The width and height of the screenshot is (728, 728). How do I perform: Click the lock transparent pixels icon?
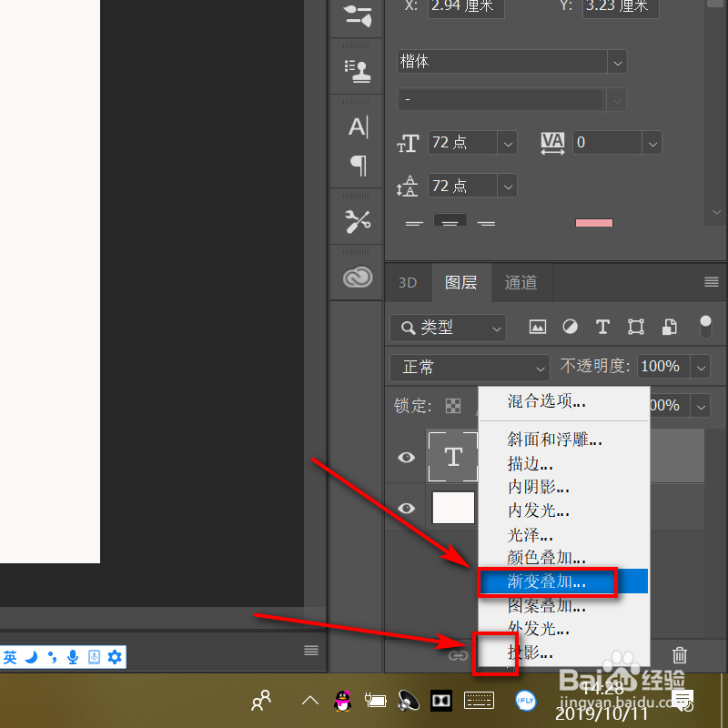pyautogui.click(x=452, y=406)
